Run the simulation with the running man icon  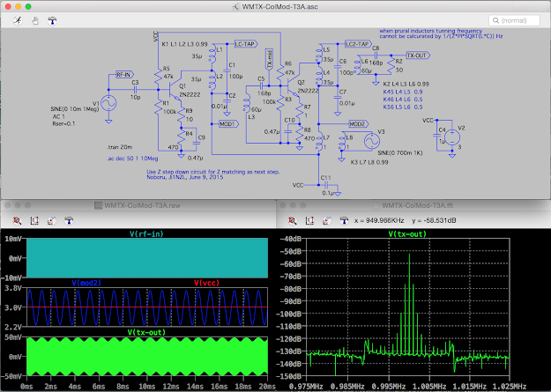pos(18,21)
